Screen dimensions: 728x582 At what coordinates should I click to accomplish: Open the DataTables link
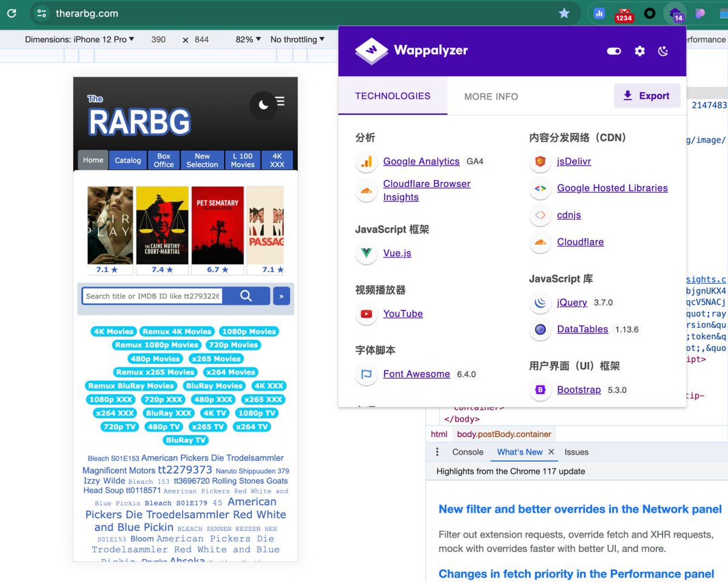pyautogui.click(x=582, y=329)
